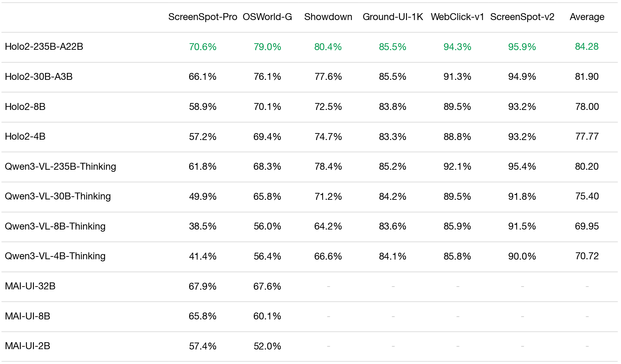
Task: Select the MAI-UI-32B row label
Action: point(30,286)
